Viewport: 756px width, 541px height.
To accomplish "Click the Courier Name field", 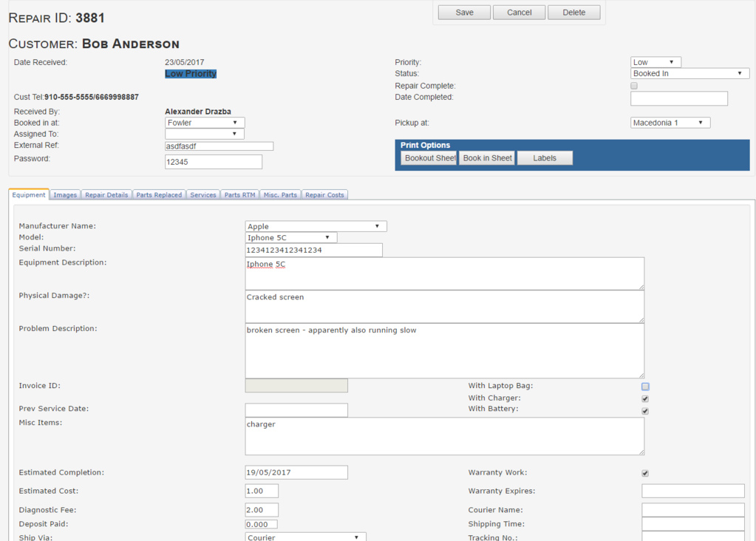I will pyautogui.click(x=693, y=510).
